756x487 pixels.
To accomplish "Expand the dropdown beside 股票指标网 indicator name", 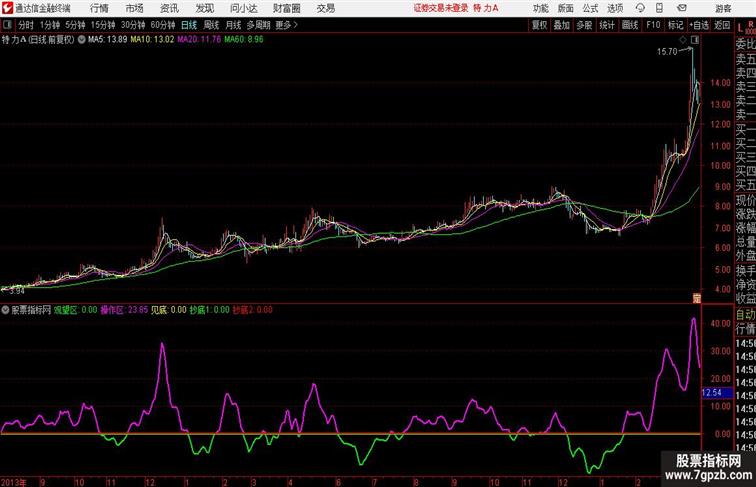I will point(5,310).
